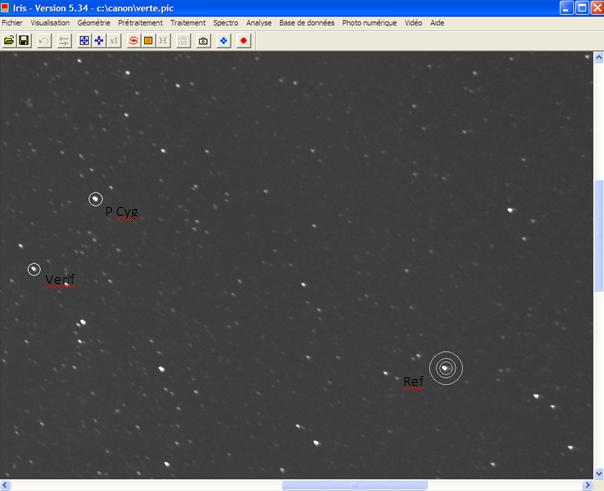Click the Iris application icon in title bar
The width and height of the screenshot is (604, 491).
click(5, 8)
